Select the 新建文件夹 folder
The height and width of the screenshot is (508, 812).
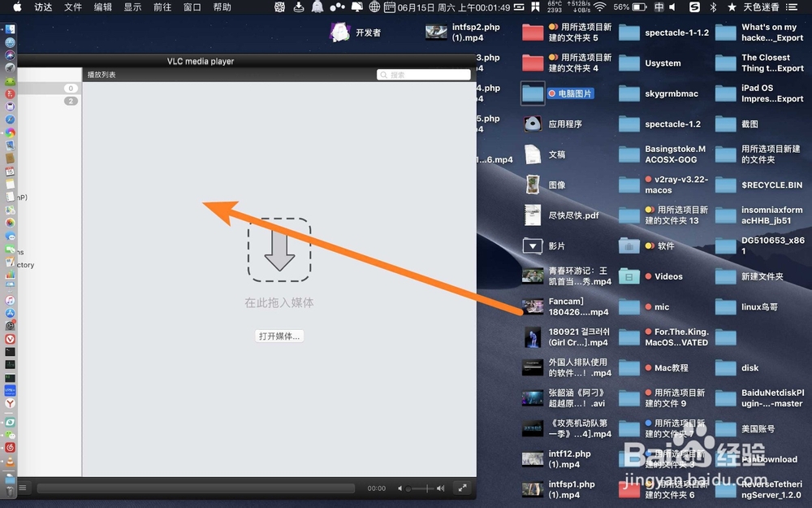click(749, 276)
